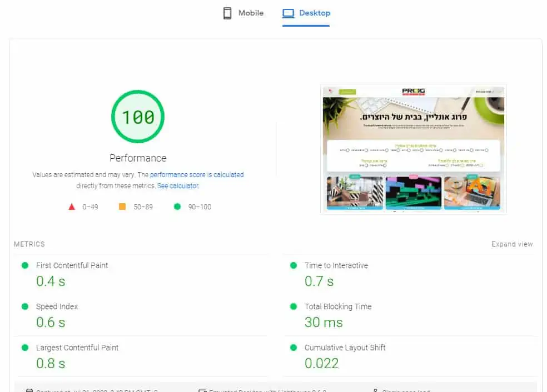
Task: Click the green dot beside Speed Index
Action: (25, 306)
